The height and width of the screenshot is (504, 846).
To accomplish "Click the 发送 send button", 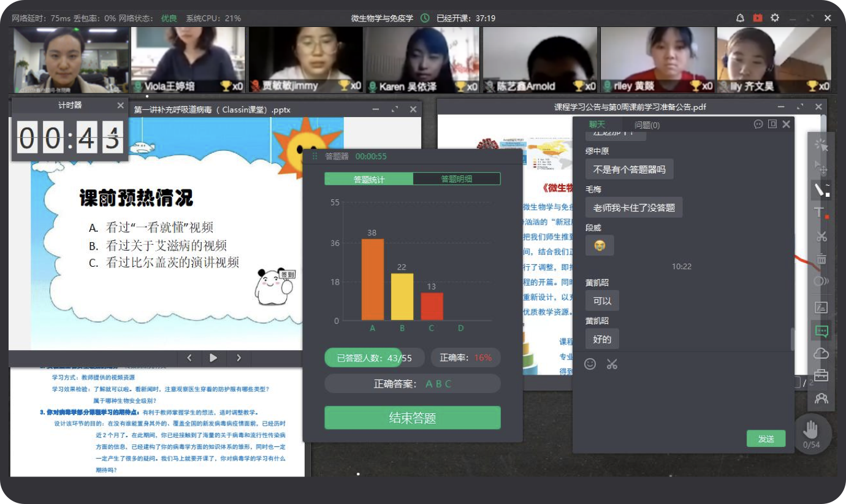I will (766, 438).
